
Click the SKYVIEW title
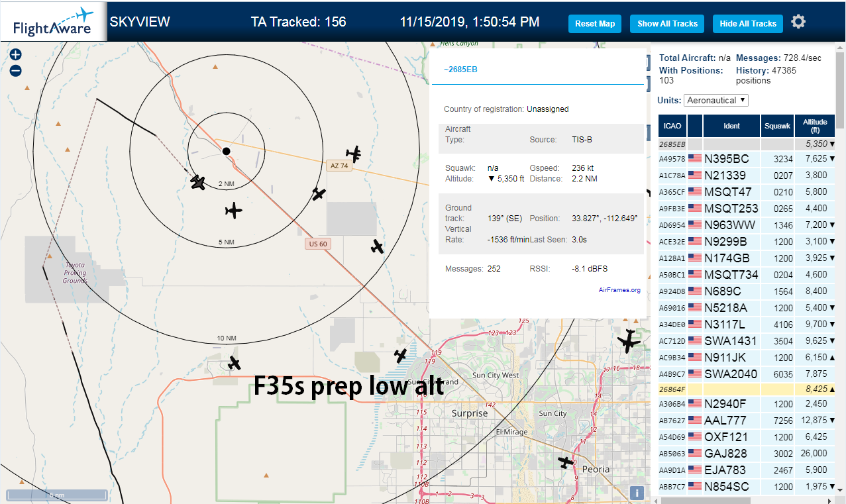point(140,22)
